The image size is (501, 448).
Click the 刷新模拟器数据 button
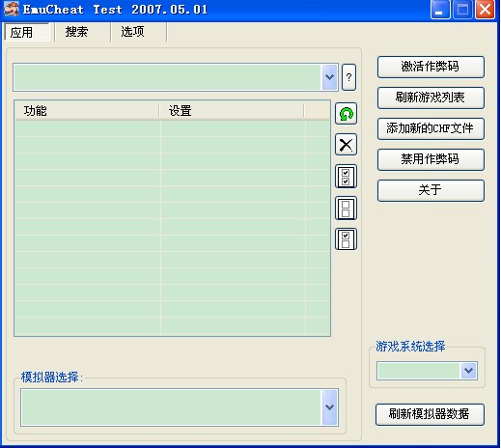430,414
